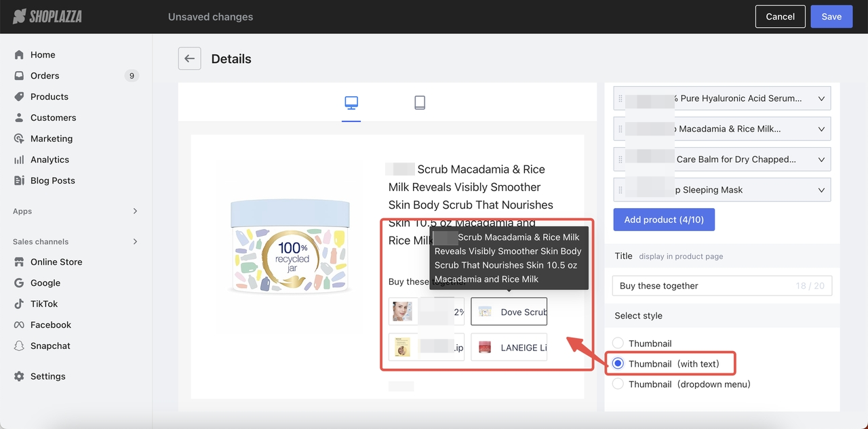This screenshot has width=868, height=429.
Task: Select Thumbnail (dropdown menu) style
Action: [618, 384]
